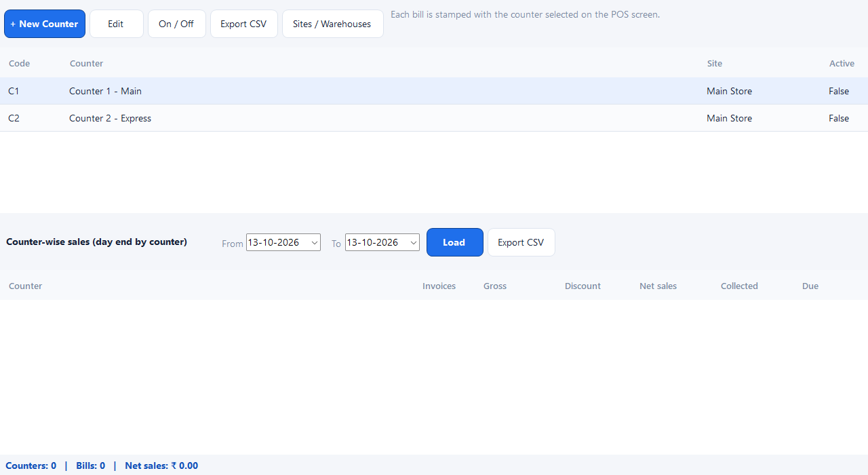The height and width of the screenshot is (475, 868).
Task: Select the Counter 2 - Express row
Action: [x=434, y=118]
